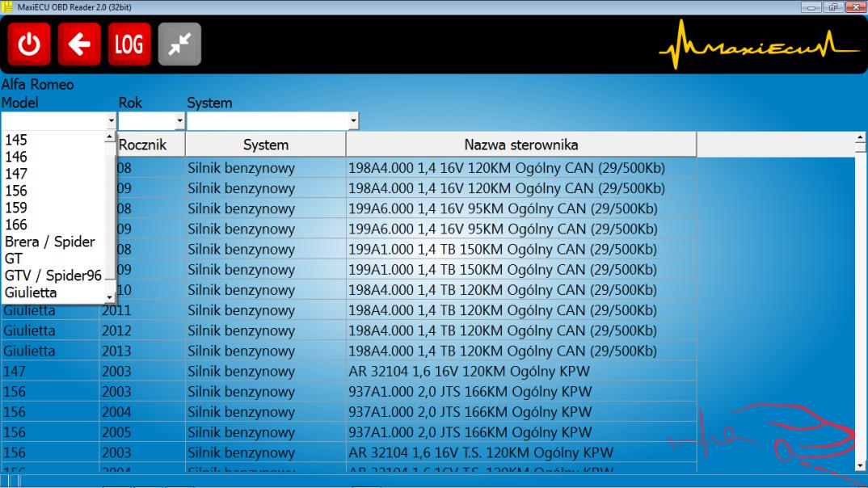Sort by the System column header
The image size is (868, 488).
[x=266, y=145]
